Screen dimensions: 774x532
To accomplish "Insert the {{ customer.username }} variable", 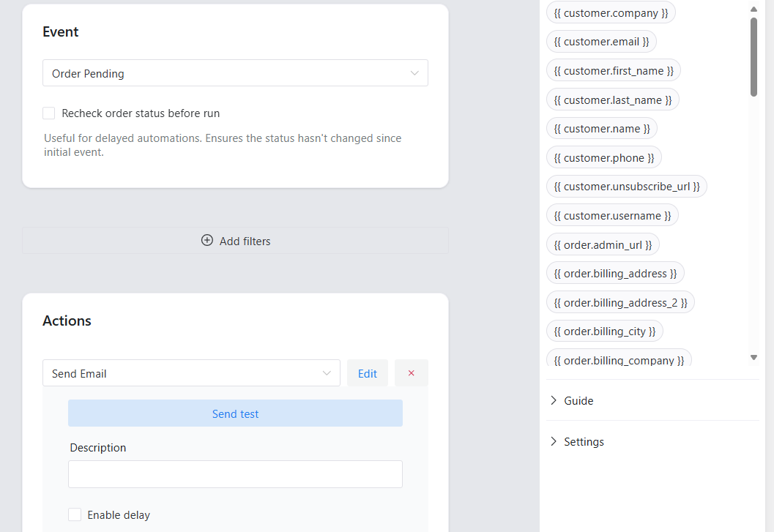I will click(612, 216).
